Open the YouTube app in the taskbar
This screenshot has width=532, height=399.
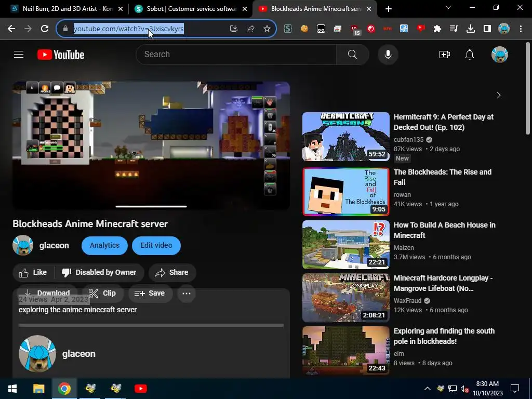[x=140, y=389]
